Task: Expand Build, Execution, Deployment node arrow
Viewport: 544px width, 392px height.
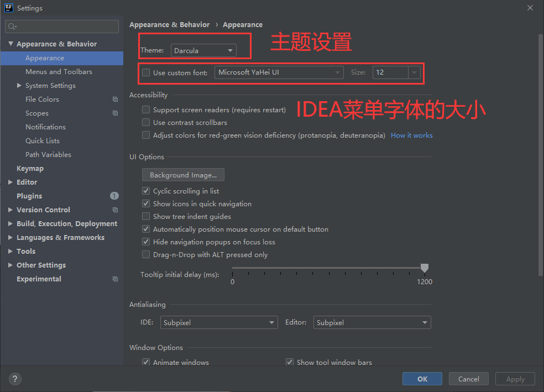Action: (x=11, y=224)
